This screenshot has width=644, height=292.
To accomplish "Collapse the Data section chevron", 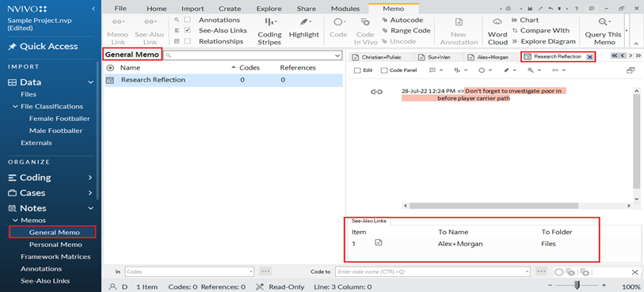I will (91, 82).
